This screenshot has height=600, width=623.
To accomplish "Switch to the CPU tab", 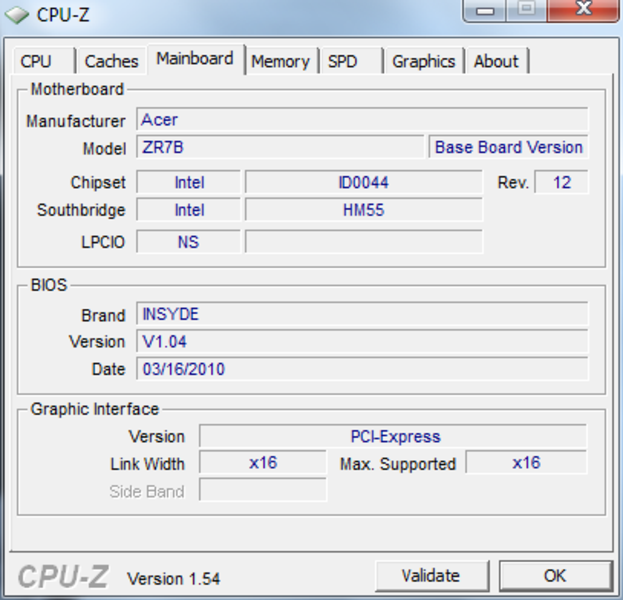I will [44, 61].
